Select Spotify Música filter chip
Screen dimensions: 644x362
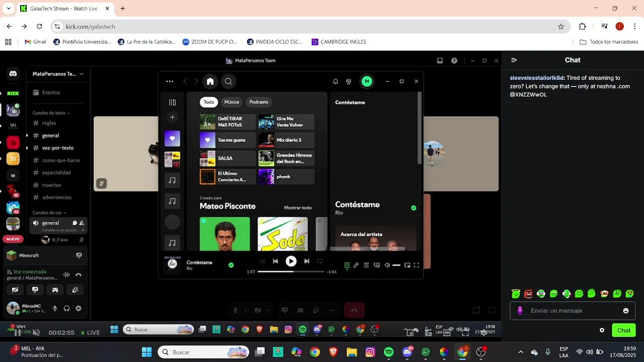[x=231, y=102]
